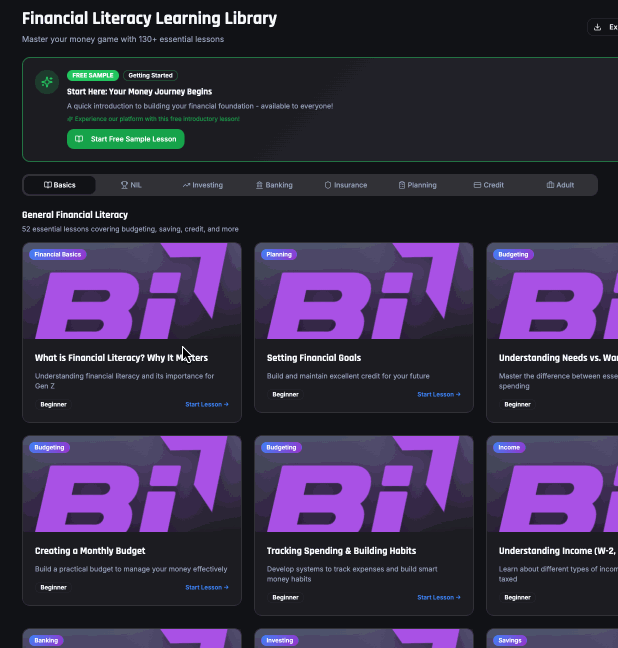Image resolution: width=618 pixels, height=648 pixels.
Task: Select the Basics tab
Action: point(60,185)
